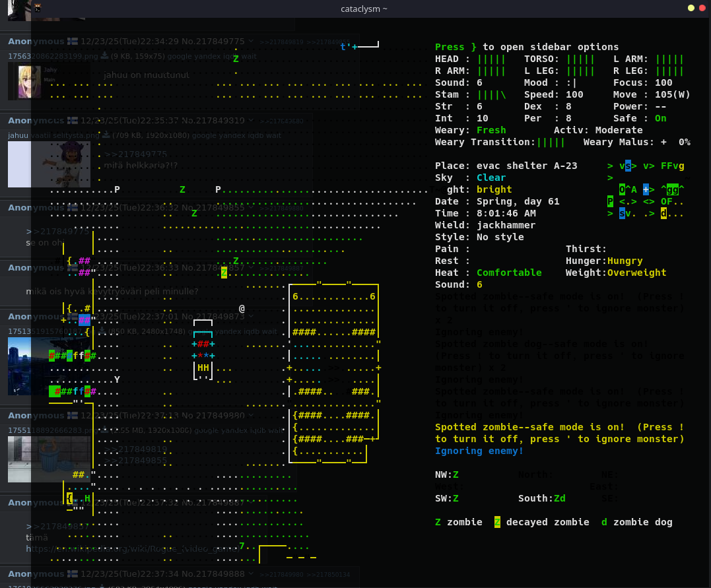The image size is (711, 588).
Task: Open the file name jahuu vaatii selitystä.png
Action: tap(53, 135)
